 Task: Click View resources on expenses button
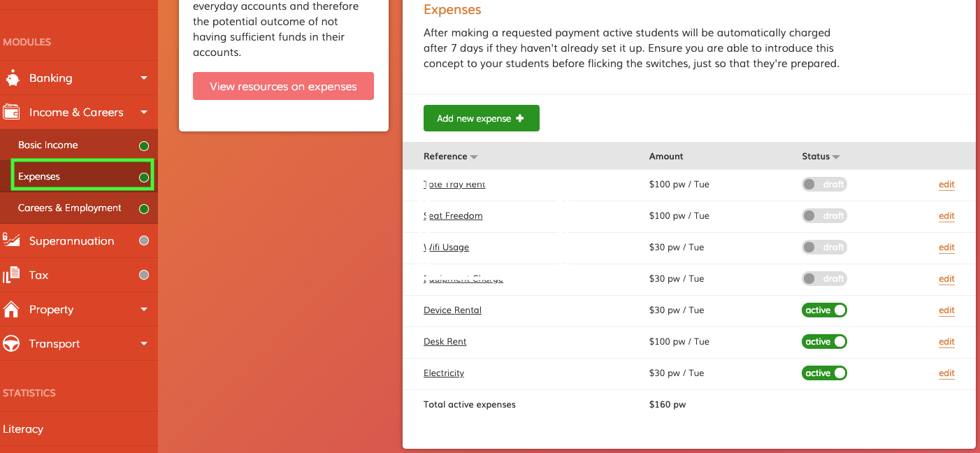283,87
